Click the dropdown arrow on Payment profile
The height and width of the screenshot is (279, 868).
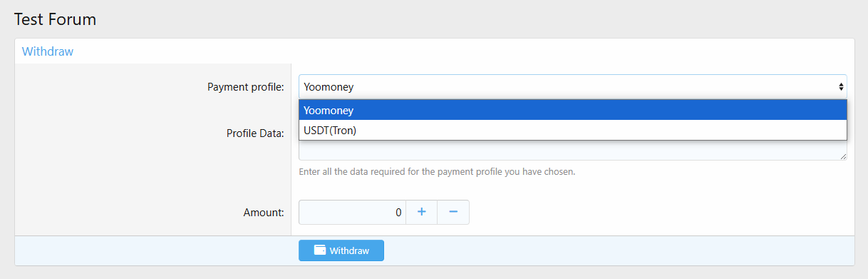842,87
